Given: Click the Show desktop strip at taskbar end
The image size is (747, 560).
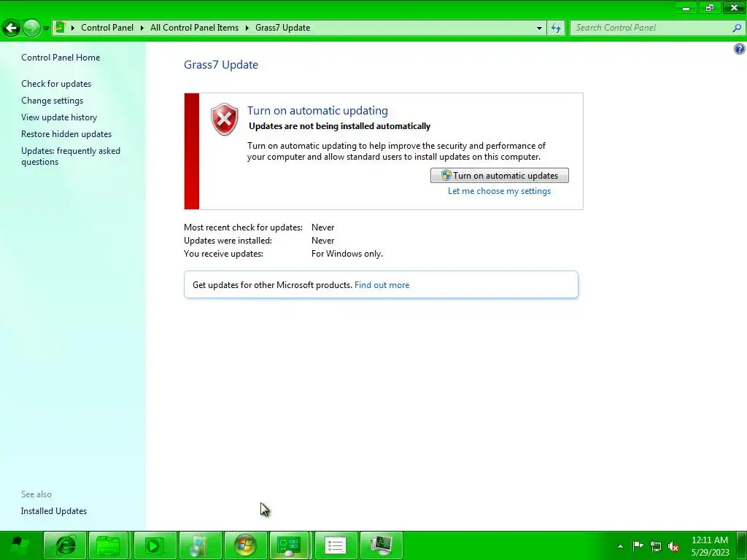Looking at the screenshot, I should click(742, 545).
